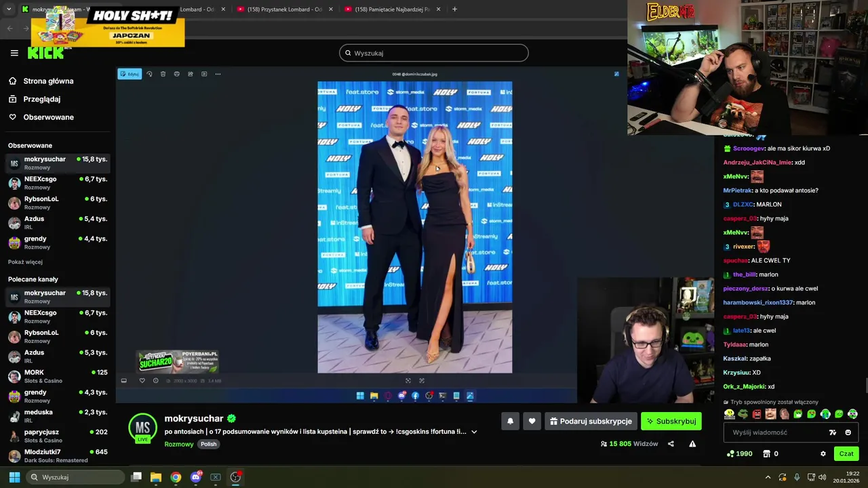Open Discord from Windows taskbar
This screenshot has height=488, width=868.
196,477
